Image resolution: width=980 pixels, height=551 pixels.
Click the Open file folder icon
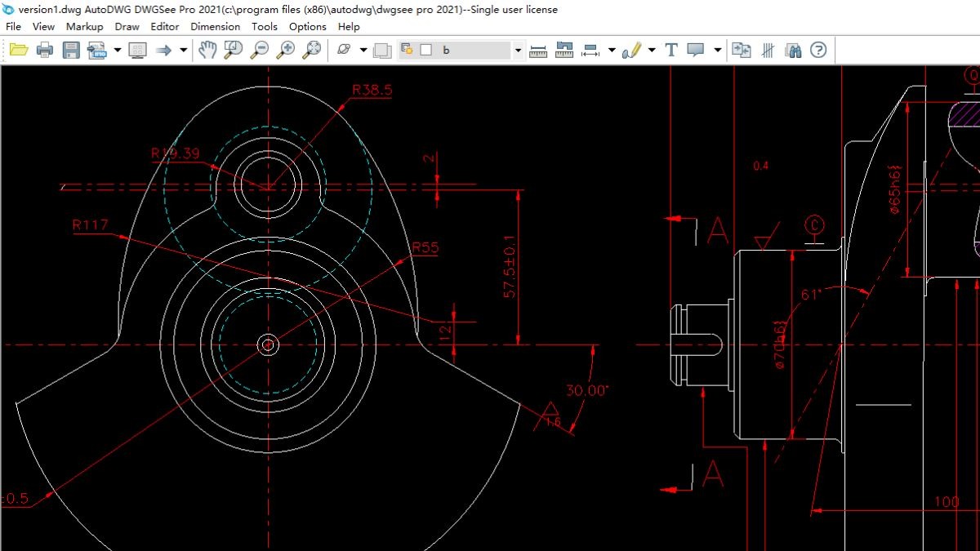18,50
